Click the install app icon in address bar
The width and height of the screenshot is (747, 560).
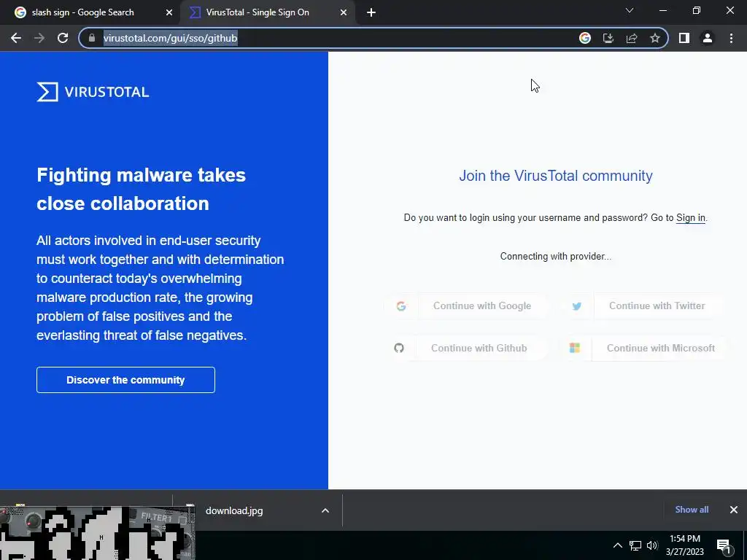608,38
